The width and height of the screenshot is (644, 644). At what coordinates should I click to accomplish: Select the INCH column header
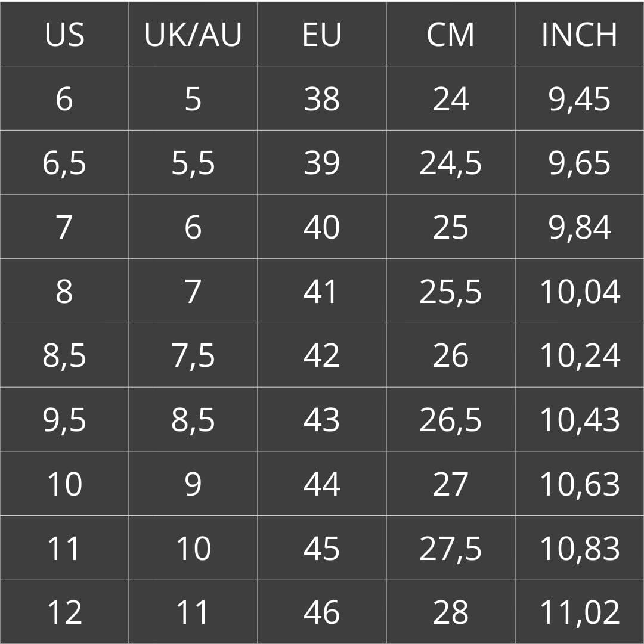coord(580,35)
